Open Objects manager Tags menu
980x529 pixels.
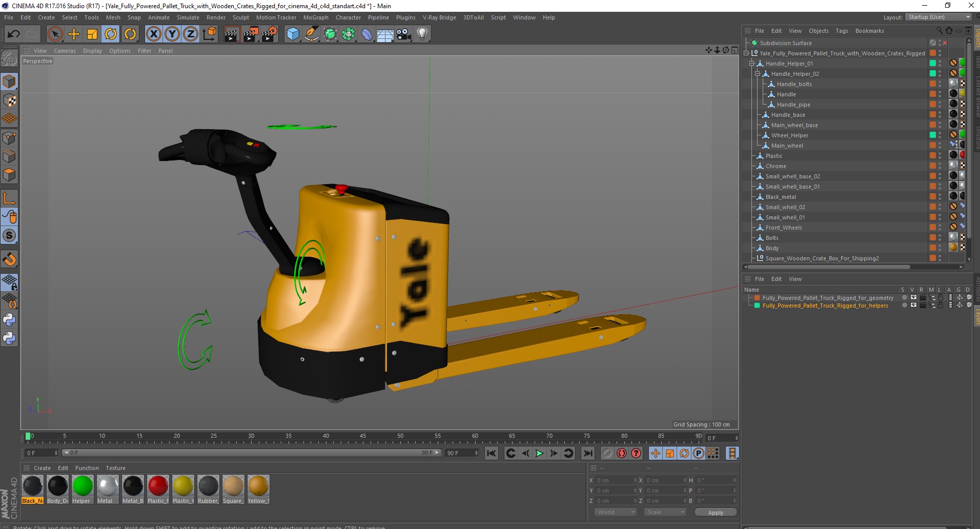[842, 31]
